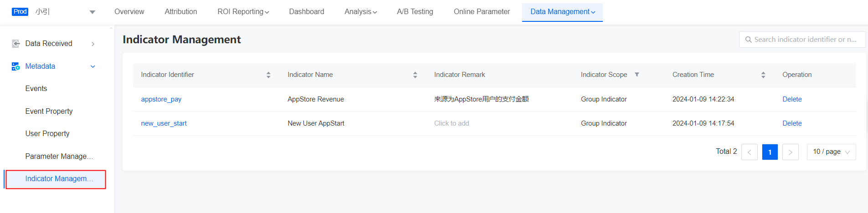Open Event Property in sidebar
This screenshot has width=868, height=213.
(49, 111)
